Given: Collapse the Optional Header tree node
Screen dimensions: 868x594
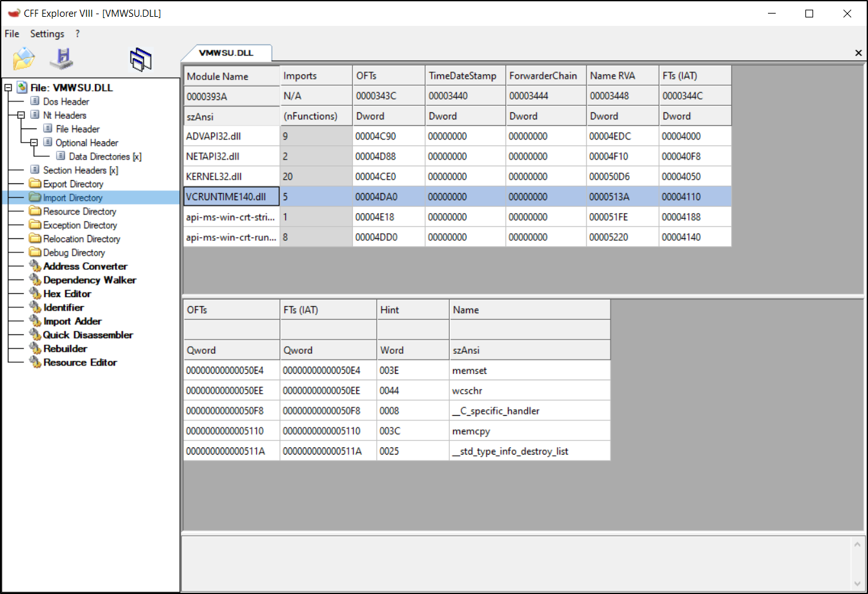Looking at the screenshot, I should point(34,143).
